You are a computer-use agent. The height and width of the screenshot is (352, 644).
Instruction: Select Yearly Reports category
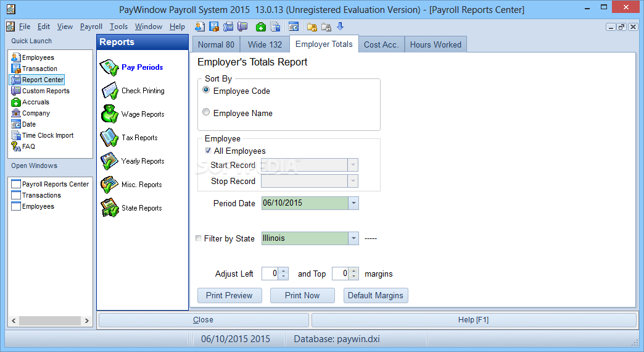click(x=133, y=161)
